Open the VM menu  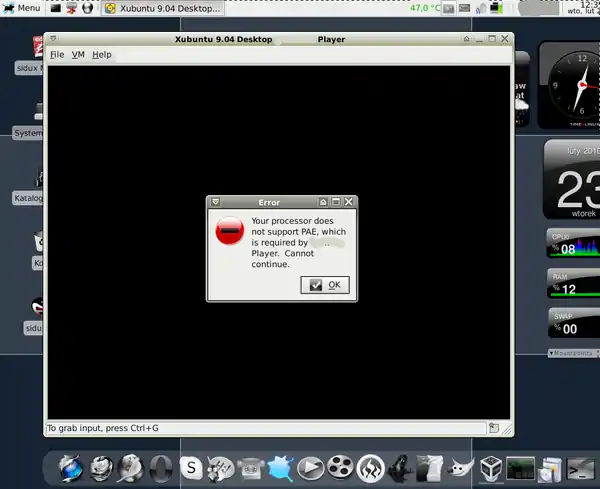(x=78, y=54)
